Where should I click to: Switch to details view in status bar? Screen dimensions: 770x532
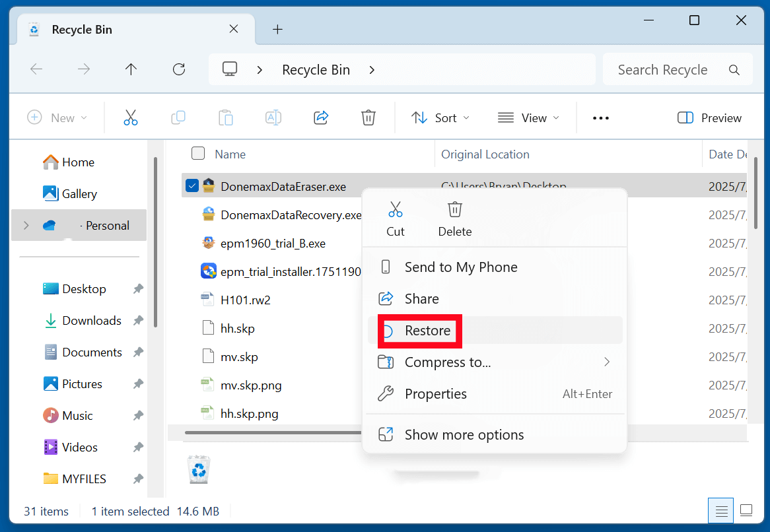pyautogui.click(x=720, y=510)
